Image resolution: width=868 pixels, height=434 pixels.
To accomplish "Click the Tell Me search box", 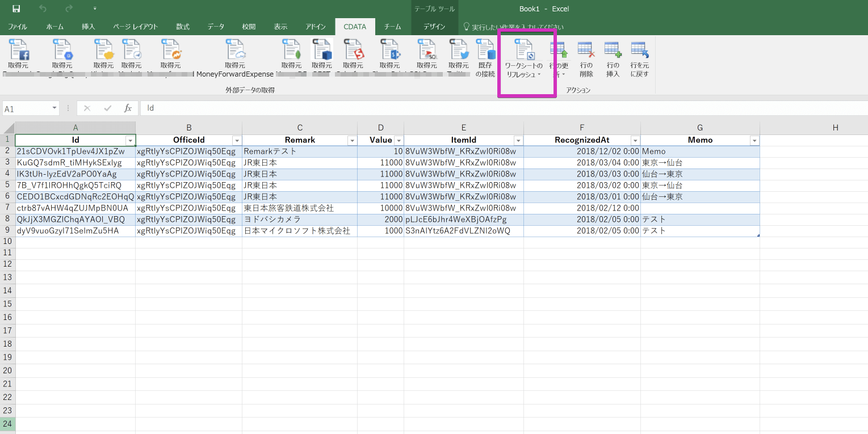I will (514, 27).
